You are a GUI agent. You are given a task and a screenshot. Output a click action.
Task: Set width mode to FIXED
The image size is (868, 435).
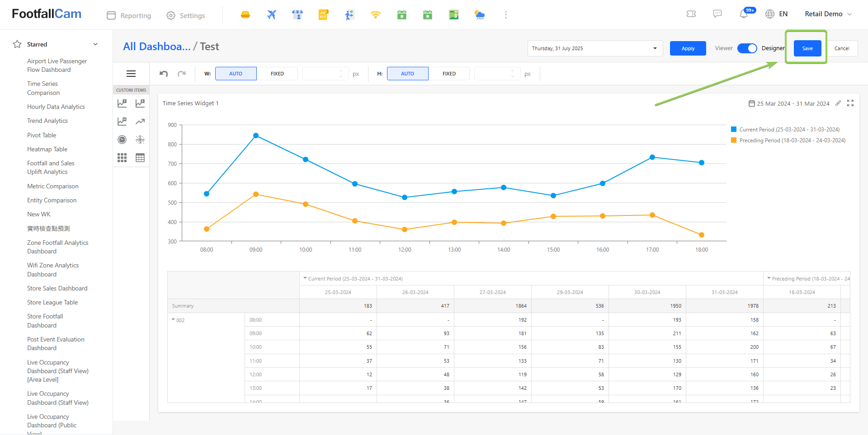277,74
